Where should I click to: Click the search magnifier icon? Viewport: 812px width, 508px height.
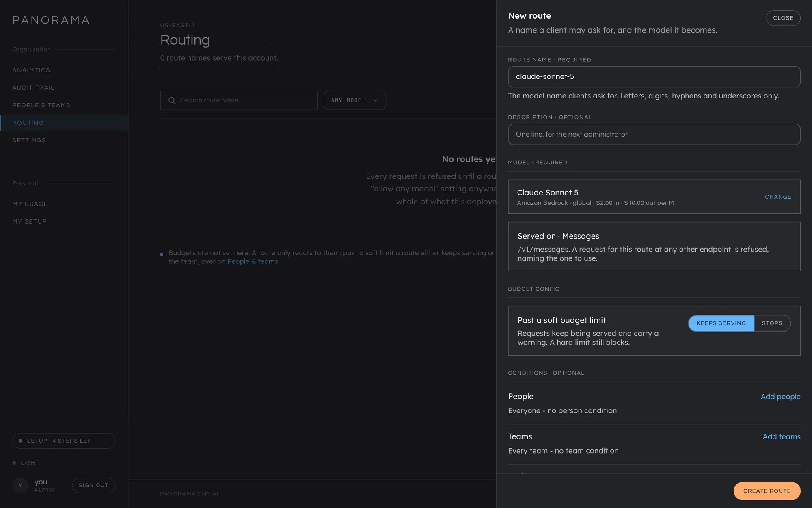(172, 100)
